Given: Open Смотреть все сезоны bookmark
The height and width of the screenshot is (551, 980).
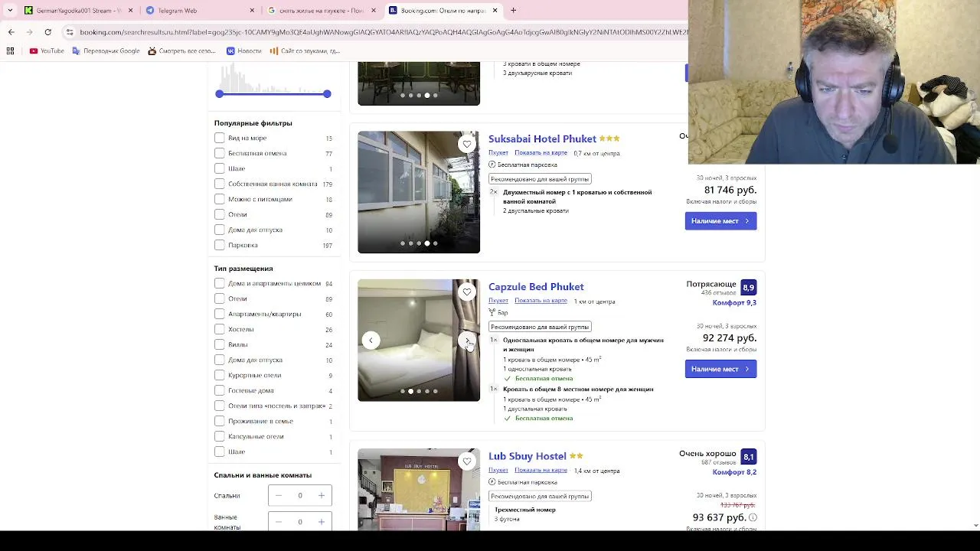Looking at the screenshot, I should [x=182, y=51].
